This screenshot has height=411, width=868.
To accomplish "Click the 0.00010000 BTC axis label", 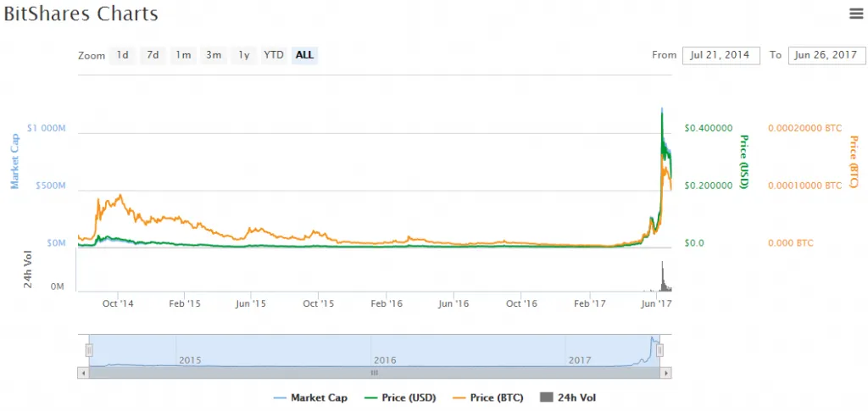I will [x=805, y=186].
